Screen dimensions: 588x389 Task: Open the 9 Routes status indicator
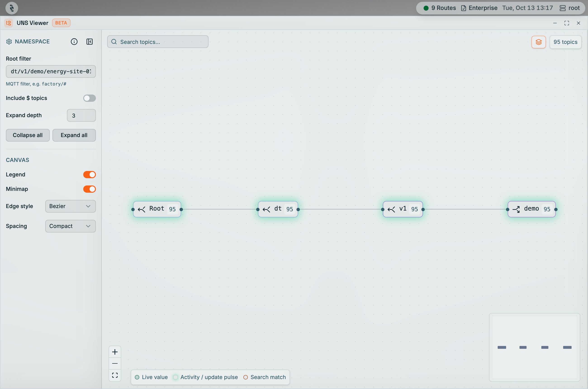440,8
